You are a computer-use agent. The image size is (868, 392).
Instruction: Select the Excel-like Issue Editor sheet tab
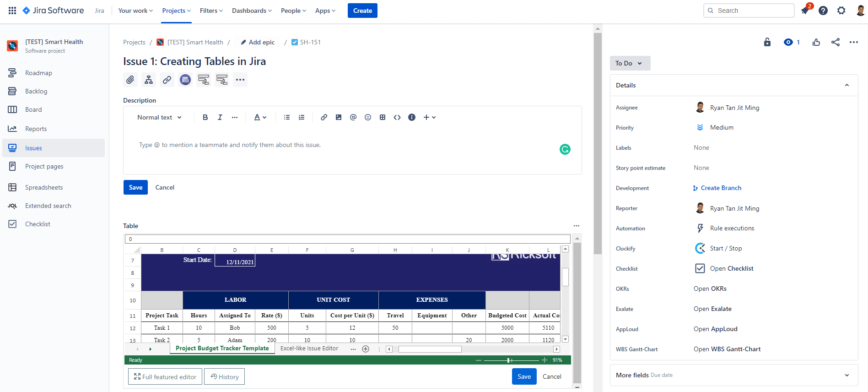(x=309, y=348)
